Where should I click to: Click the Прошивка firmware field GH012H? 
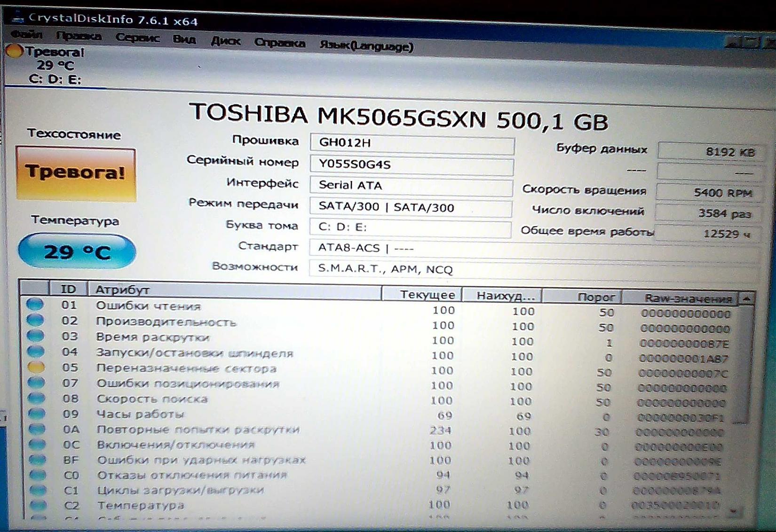pos(412,143)
